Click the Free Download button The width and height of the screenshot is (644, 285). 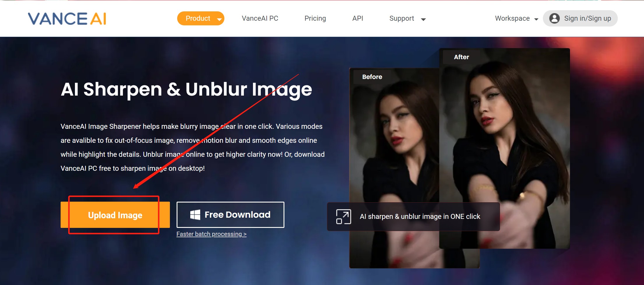point(230,215)
